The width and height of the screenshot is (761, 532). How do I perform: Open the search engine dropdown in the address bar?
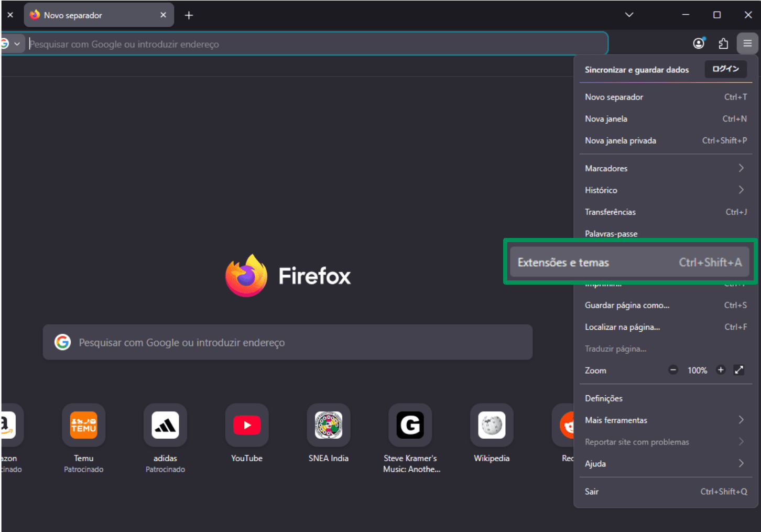pos(12,44)
